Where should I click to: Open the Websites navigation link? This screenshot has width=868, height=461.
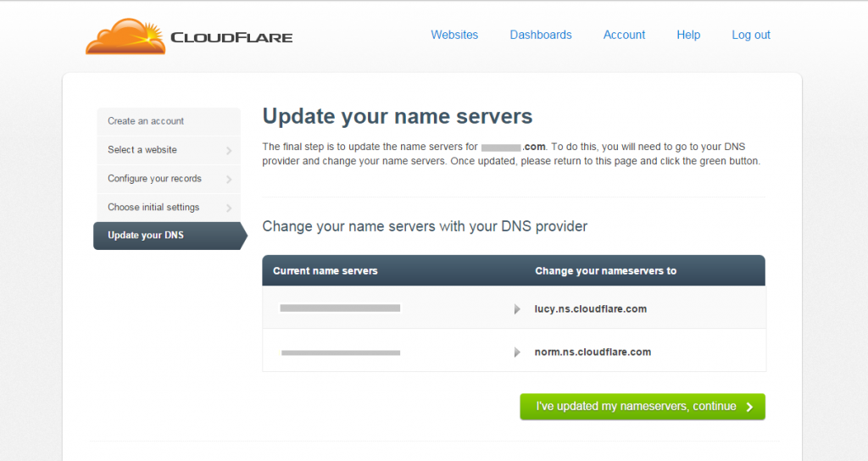point(454,35)
